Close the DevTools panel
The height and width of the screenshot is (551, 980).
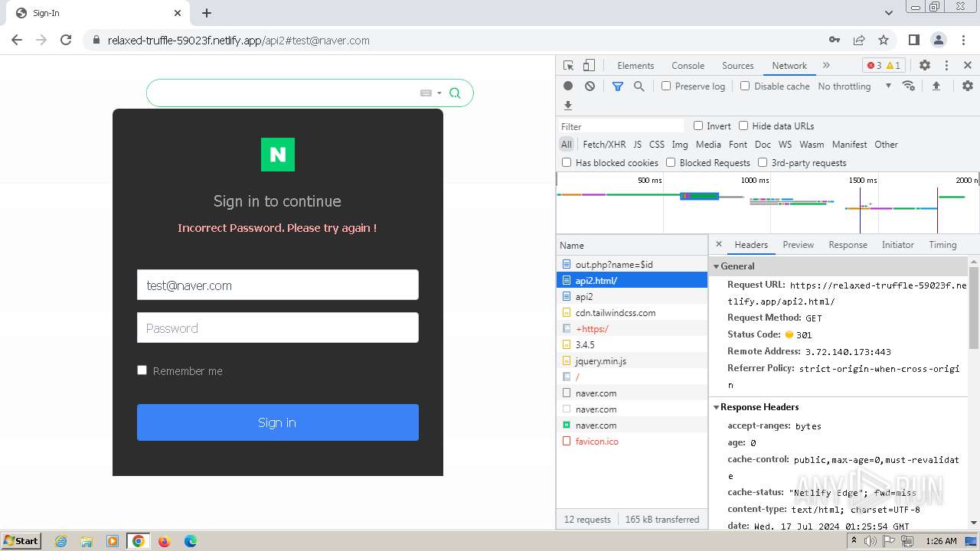coord(968,65)
